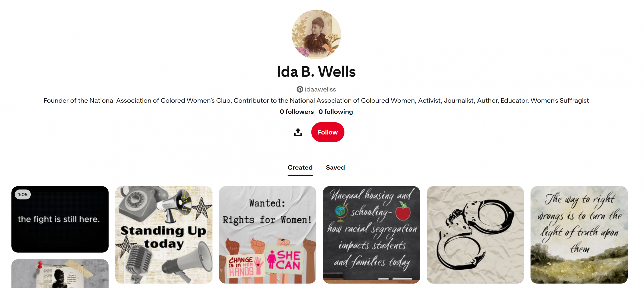The image size is (644, 288).
Task: Click the Ida B. Wells profile name heading
Action: point(316,72)
